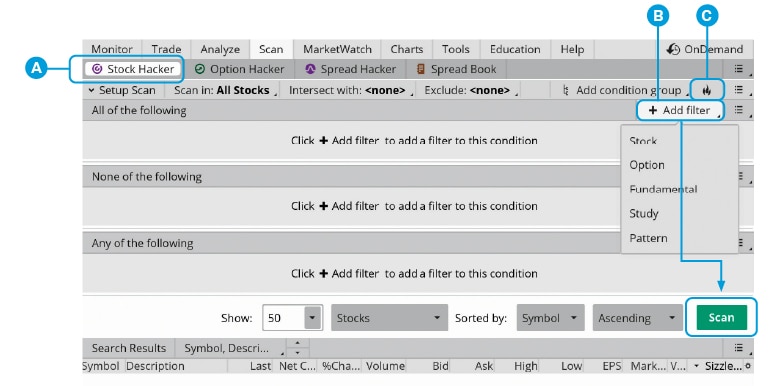Image resolution: width=780 pixels, height=386 pixels.
Task: Switch to the Monitor tab
Action: pyautogui.click(x=112, y=49)
